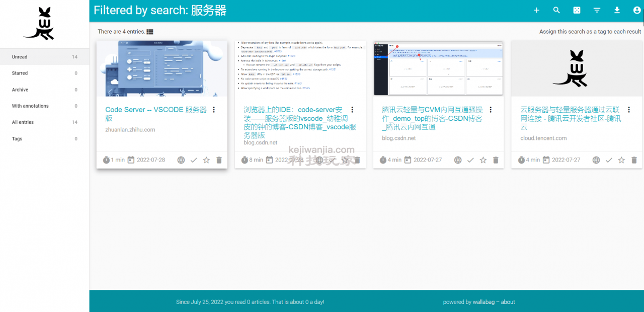Select Starred in the left sidebar

45,73
